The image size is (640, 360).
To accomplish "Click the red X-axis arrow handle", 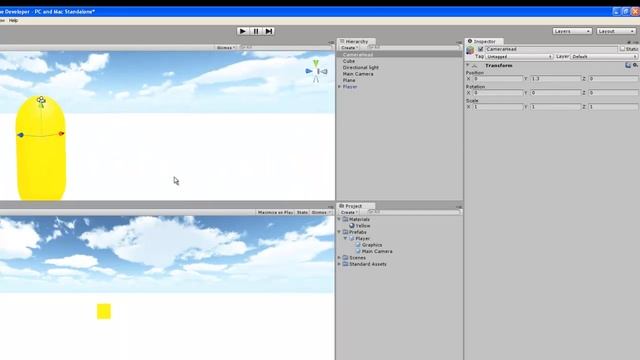I will (x=61, y=133).
